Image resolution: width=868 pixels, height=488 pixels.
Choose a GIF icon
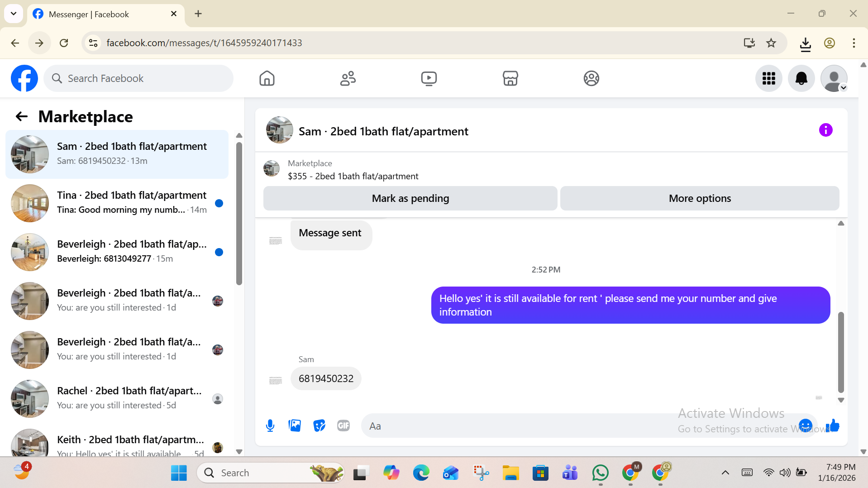point(343,426)
